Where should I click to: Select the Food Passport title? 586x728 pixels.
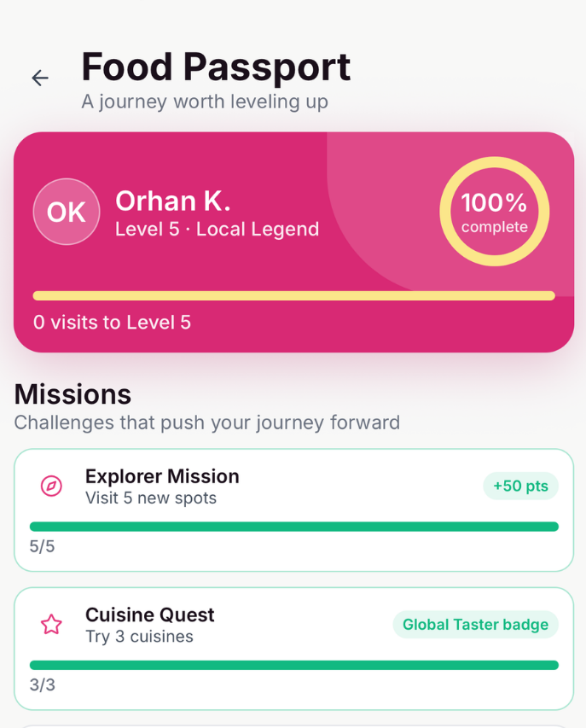tap(215, 67)
